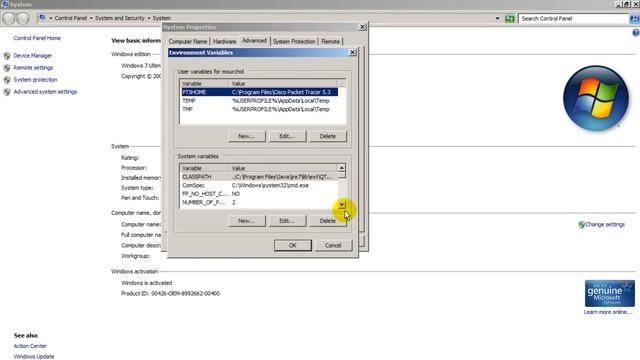
Task: Click the shield icon beside Device Manager
Action: (x=7, y=56)
